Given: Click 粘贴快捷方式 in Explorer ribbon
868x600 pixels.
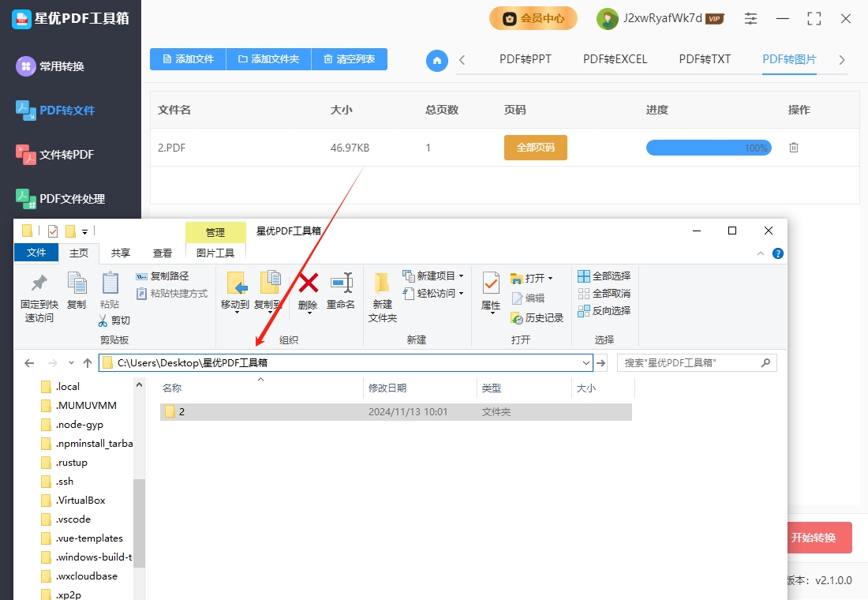Looking at the screenshot, I should (171, 293).
